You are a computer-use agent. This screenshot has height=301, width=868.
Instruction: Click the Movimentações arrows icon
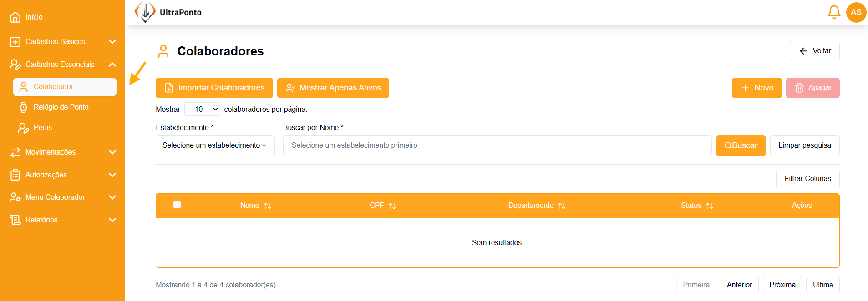(15, 152)
